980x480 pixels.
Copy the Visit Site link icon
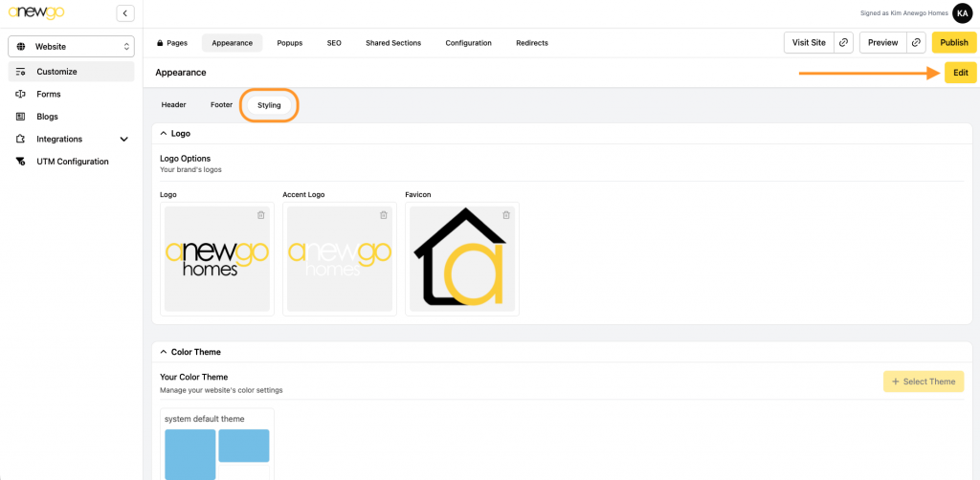843,43
